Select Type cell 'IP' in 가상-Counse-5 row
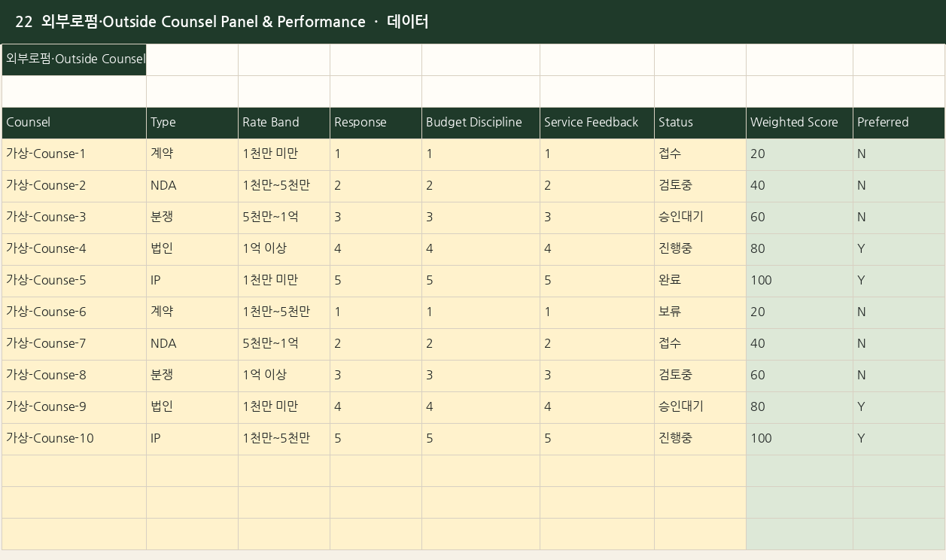The image size is (946, 560). click(192, 281)
